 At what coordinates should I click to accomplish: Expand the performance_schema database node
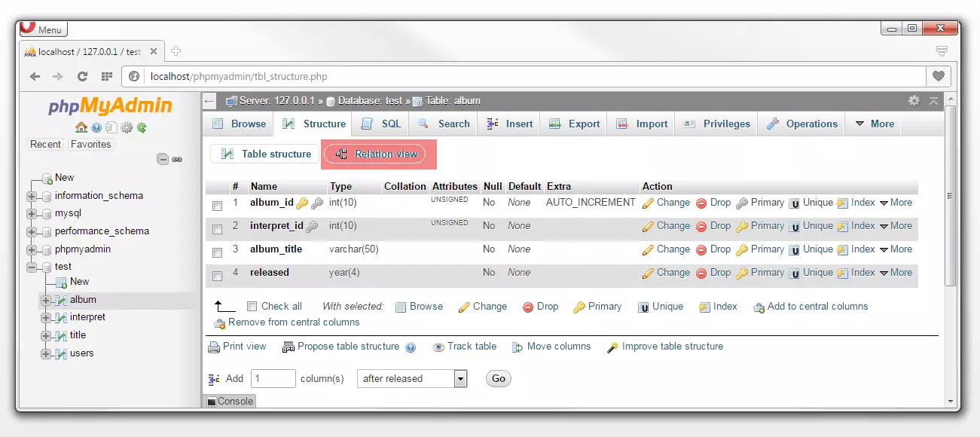pyautogui.click(x=32, y=232)
